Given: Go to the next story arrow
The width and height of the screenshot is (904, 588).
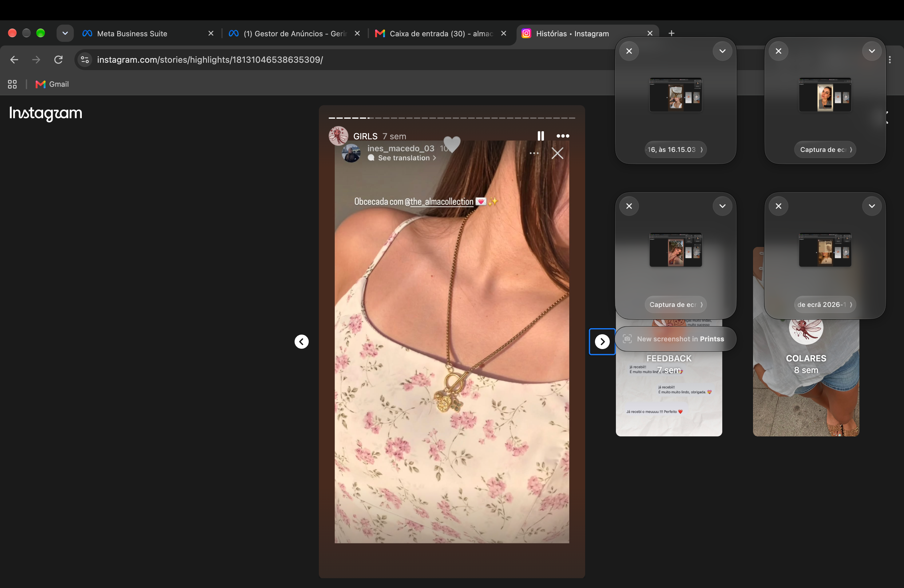Looking at the screenshot, I should pos(602,341).
